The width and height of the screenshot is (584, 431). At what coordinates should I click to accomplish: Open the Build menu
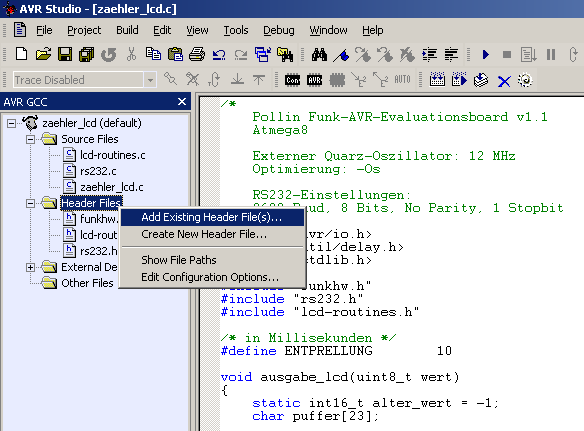(127, 30)
